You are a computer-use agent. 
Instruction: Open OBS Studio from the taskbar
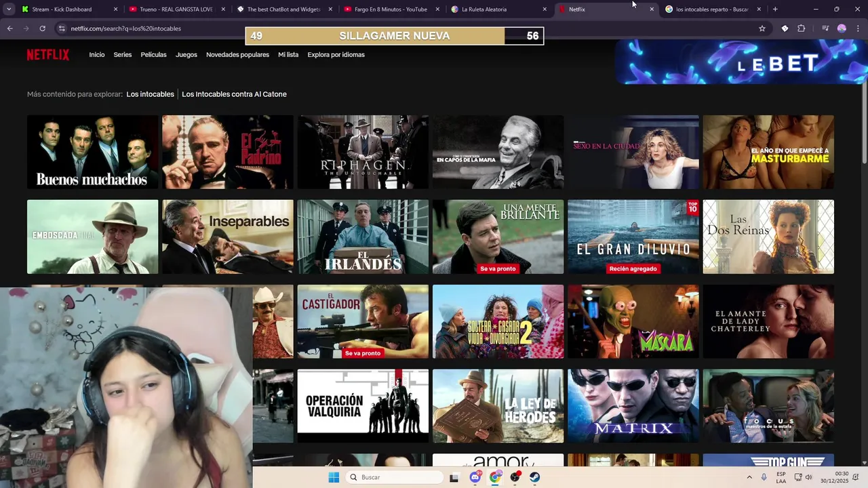(x=515, y=477)
